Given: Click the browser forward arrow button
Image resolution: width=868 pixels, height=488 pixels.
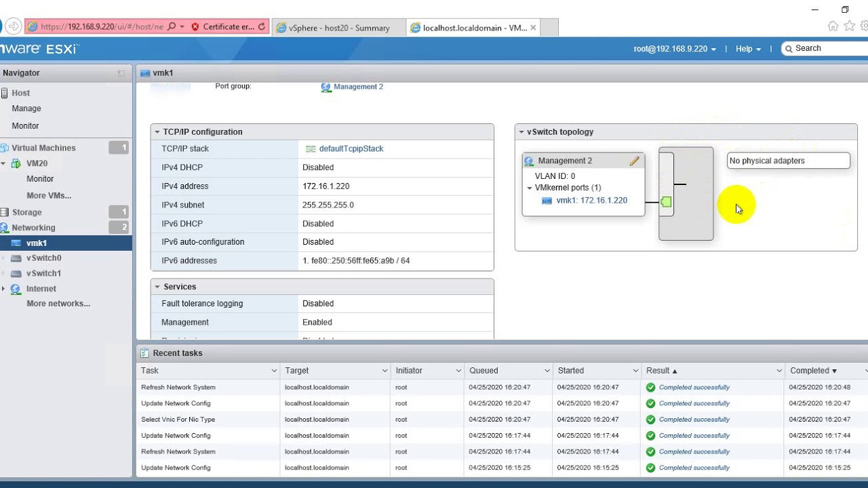Looking at the screenshot, I should click(x=14, y=27).
